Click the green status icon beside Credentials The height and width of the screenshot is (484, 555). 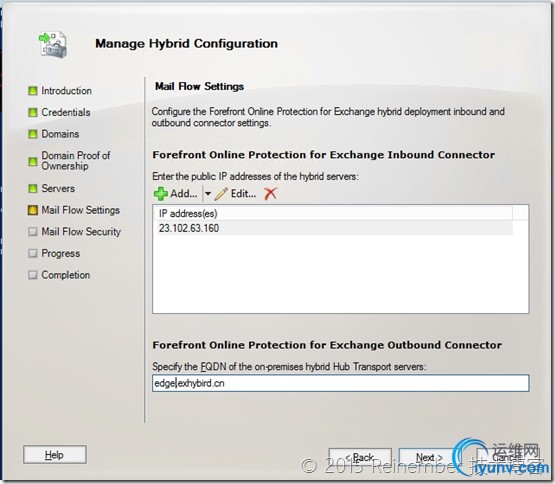(33, 113)
